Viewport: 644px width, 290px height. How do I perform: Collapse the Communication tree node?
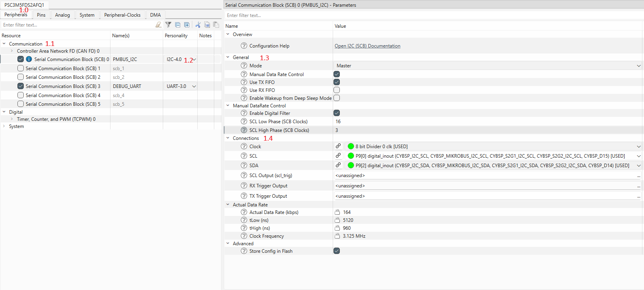4,44
